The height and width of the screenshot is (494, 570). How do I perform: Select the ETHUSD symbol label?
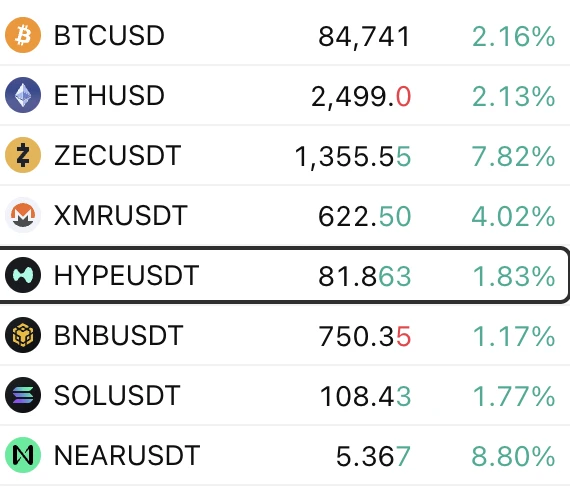point(109,95)
